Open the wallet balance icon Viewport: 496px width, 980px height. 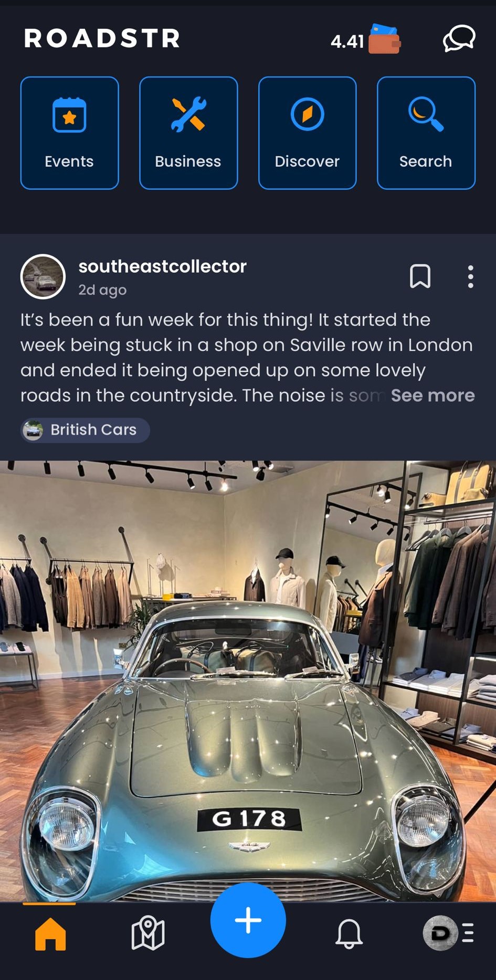(385, 39)
